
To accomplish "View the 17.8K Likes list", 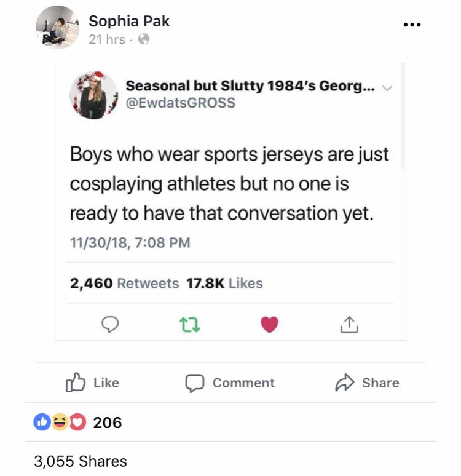I will pyautogui.click(x=224, y=284).
